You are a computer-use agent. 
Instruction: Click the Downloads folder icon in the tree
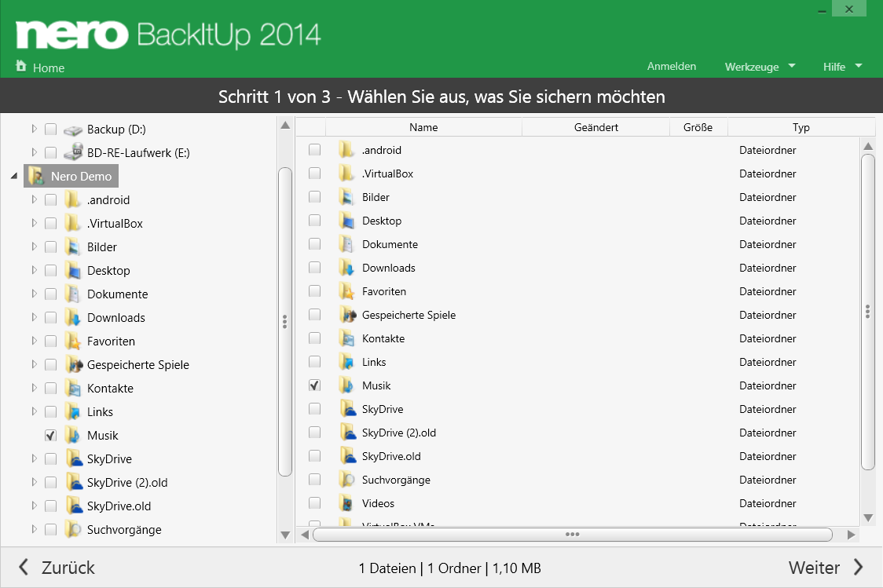tap(72, 317)
